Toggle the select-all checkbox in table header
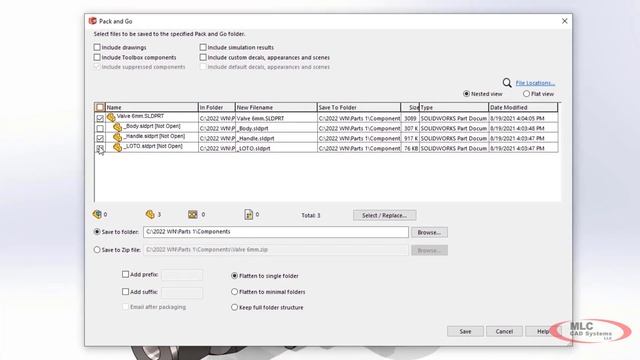The height and width of the screenshot is (360, 640). [x=100, y=107]
